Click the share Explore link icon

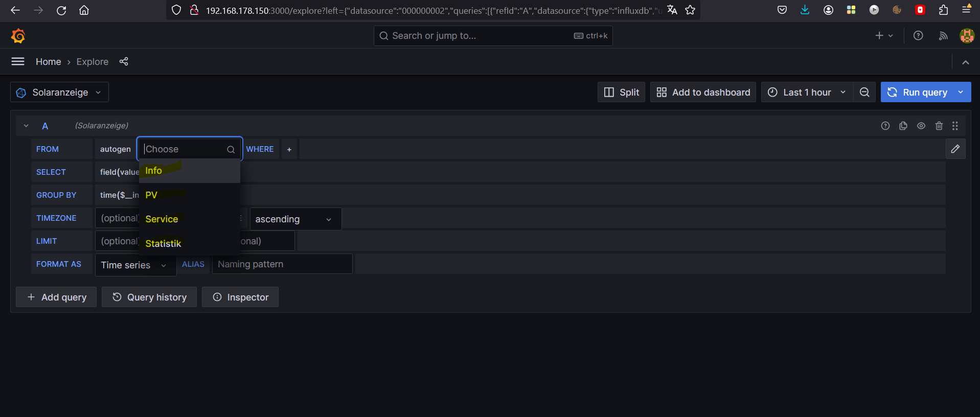[x=124, y=62]
